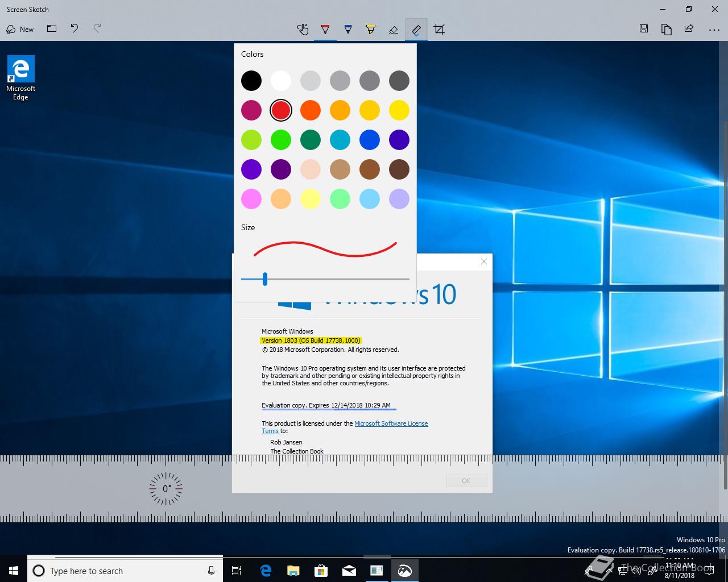The image size is (728, 582).
Task: Click 'Evaluation copy. Expires 12/14/2018' text
Action: point(312,405)
